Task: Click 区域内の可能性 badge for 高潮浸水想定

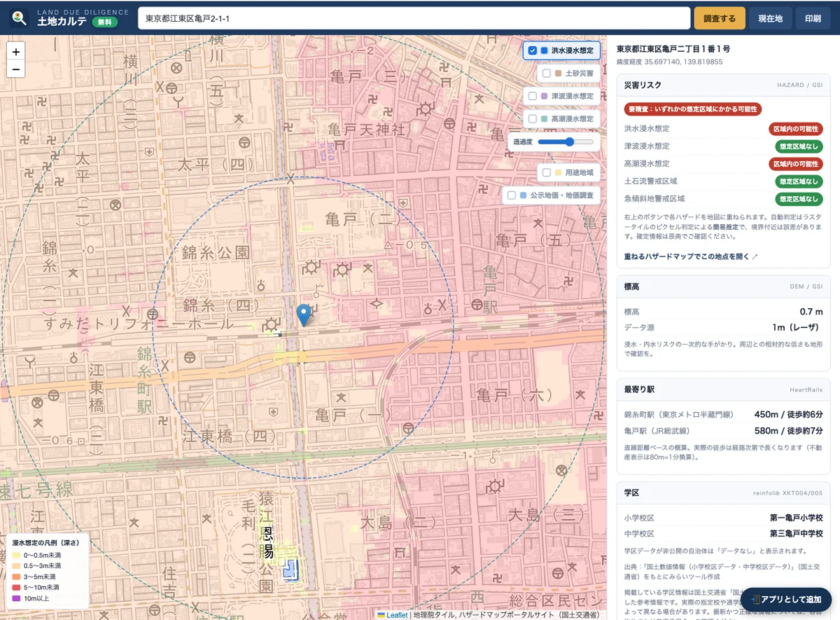Action: point(795,164)
